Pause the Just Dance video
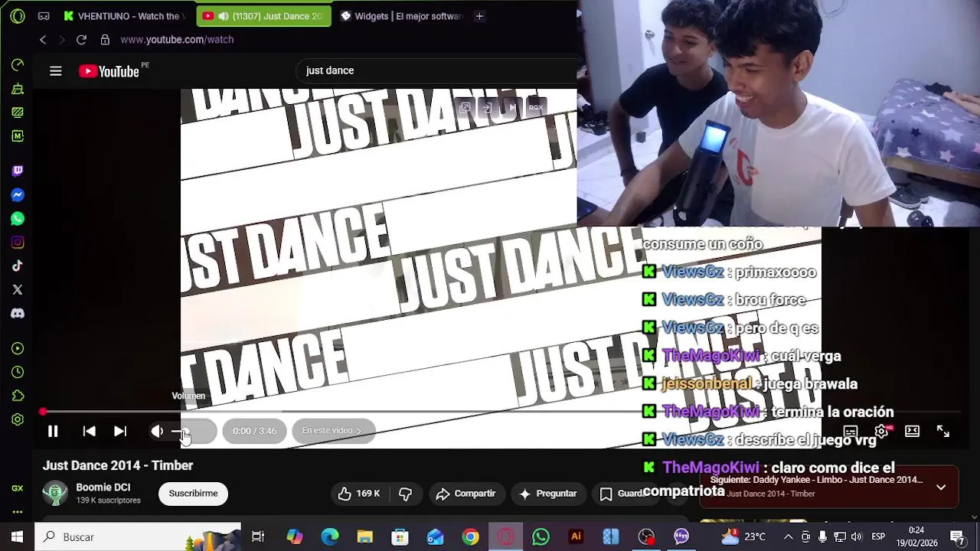 tap(53, 432)
